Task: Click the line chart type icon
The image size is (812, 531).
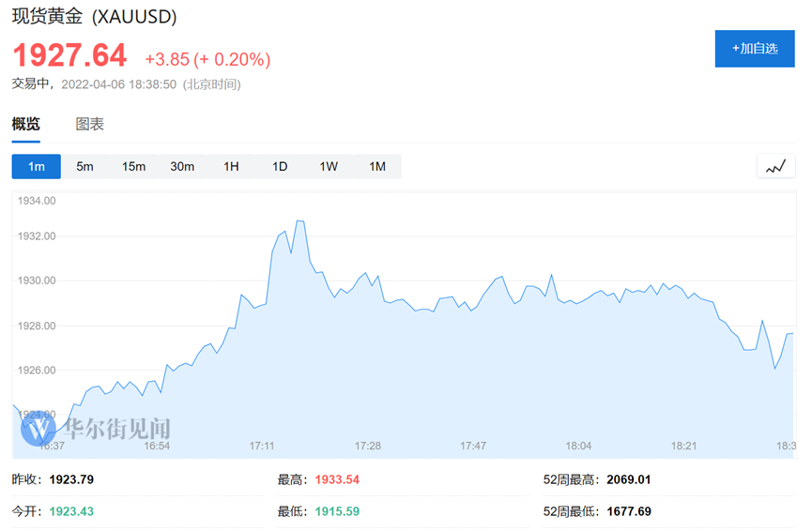Action: click(x=774, y=167)
